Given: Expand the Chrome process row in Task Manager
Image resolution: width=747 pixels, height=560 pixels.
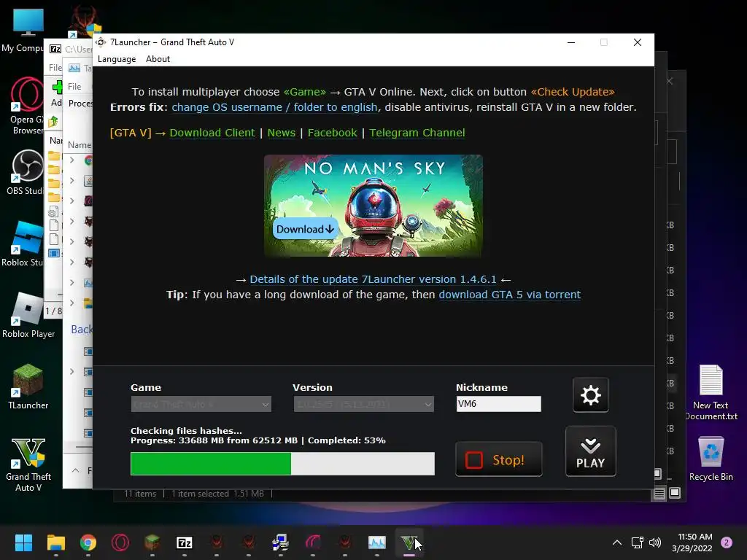Looking at the screenshot, I should pos(72,160).
